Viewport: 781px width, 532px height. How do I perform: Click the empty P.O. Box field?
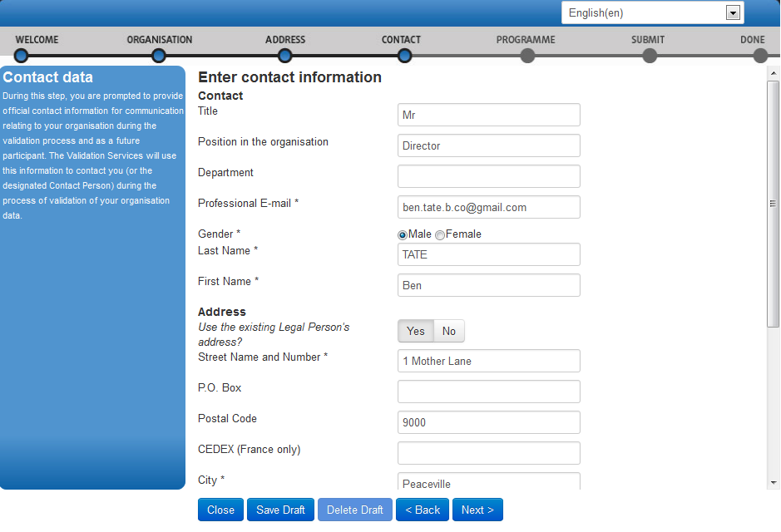point(488,392)
